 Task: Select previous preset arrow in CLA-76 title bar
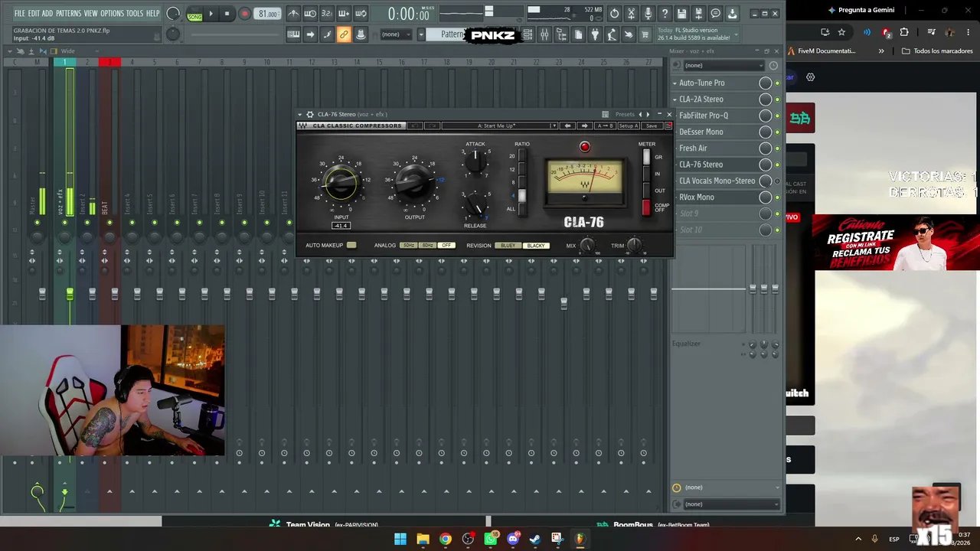[640, 115]
